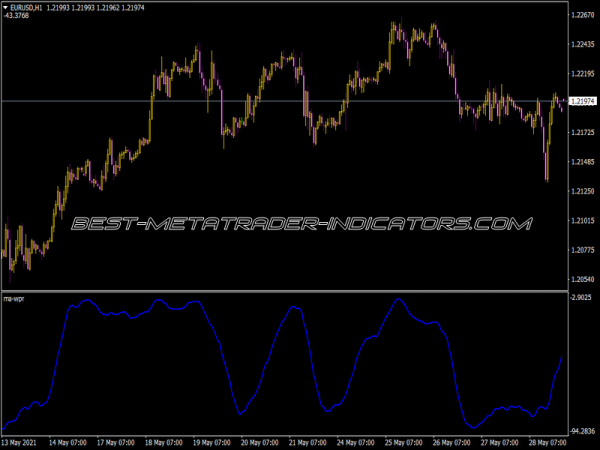Click the 21 May 07:00 time label
Screen dimensions: 600x450
[x=306, y=442]
